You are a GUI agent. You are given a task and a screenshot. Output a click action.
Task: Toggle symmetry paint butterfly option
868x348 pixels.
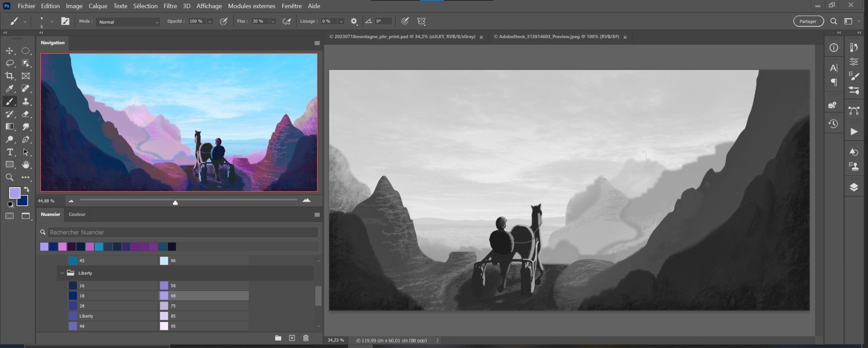(x=421, y=22)
